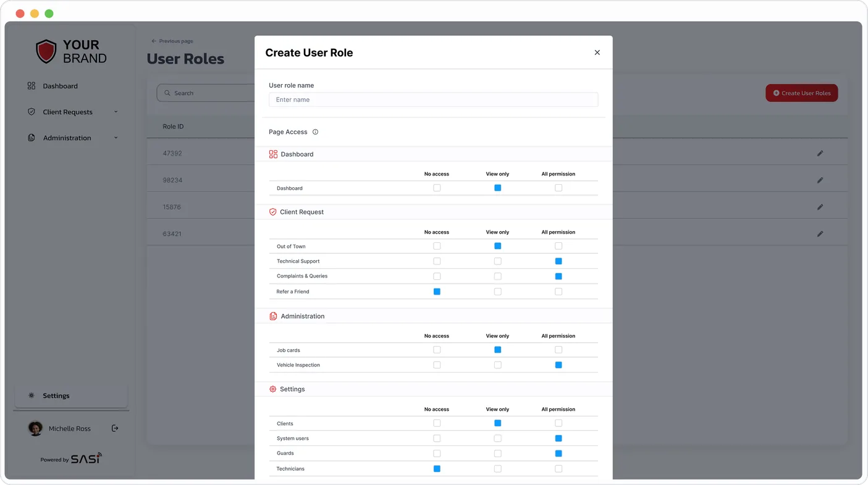
Task: Click the Dashboard section icon in dialog
Action: pos(273,154)
